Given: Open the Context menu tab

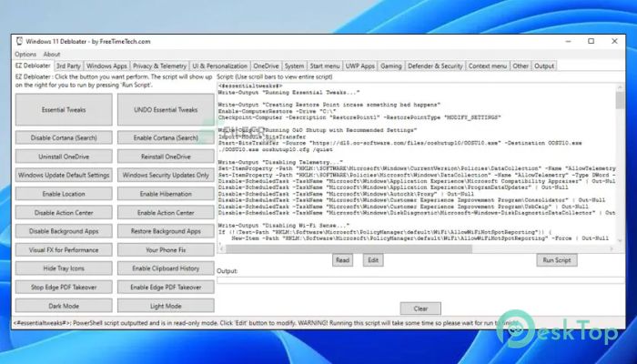Looking at the screenshot, I should (488, 66).
